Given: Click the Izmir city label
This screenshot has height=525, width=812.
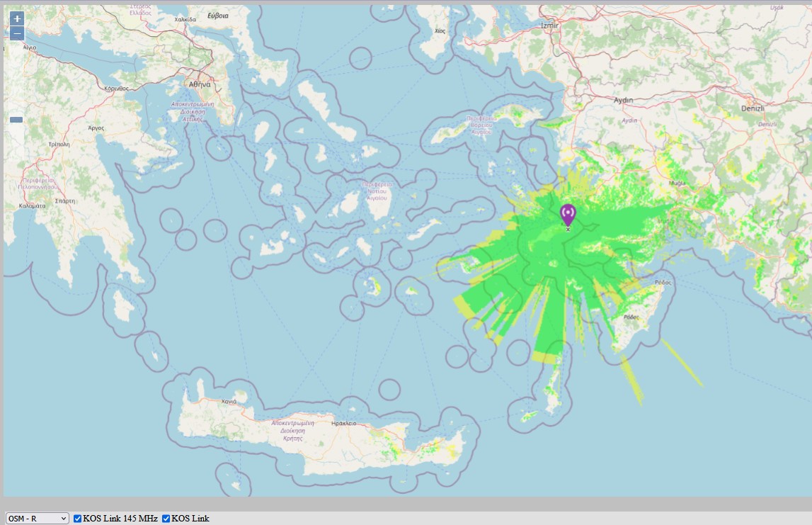Looking at the screenshot, I should [549, 26].
